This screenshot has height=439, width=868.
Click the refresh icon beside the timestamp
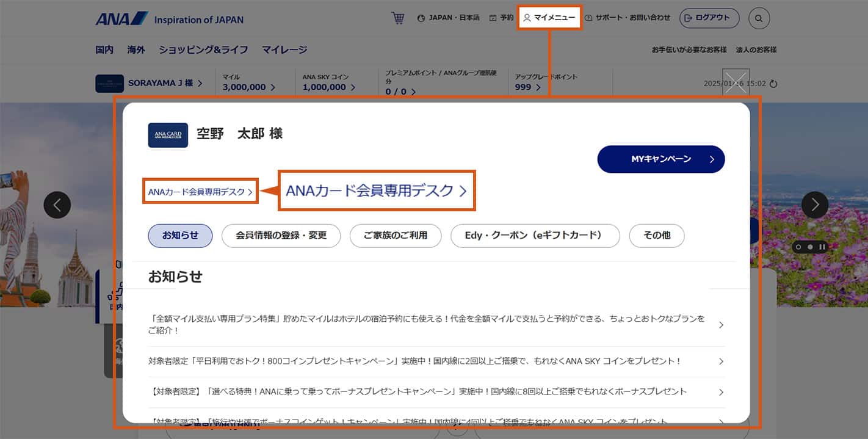point(773,84)
